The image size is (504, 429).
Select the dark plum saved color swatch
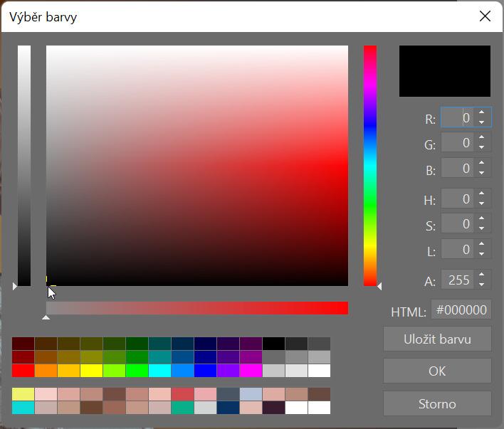(x=274, y=408)
